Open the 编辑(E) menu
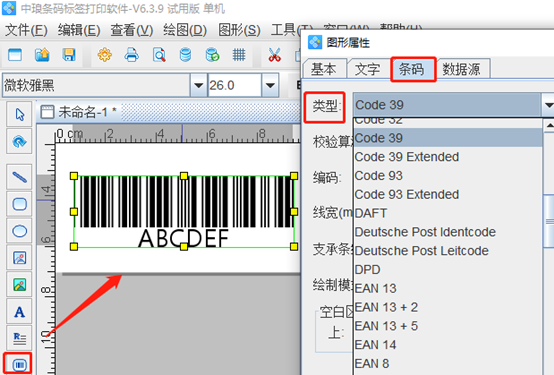This screenshot has width=554, height=375. tap(79, 30)
